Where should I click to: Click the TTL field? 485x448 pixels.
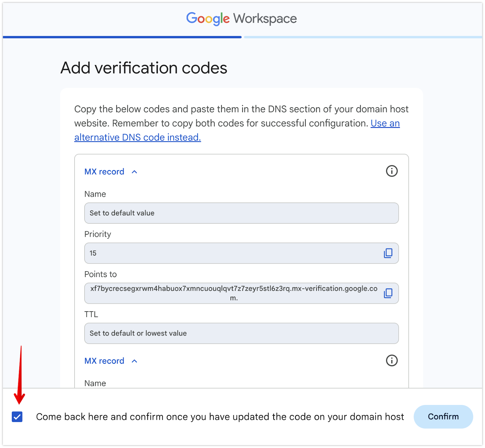pyautogui.click(x=241, y=333)
